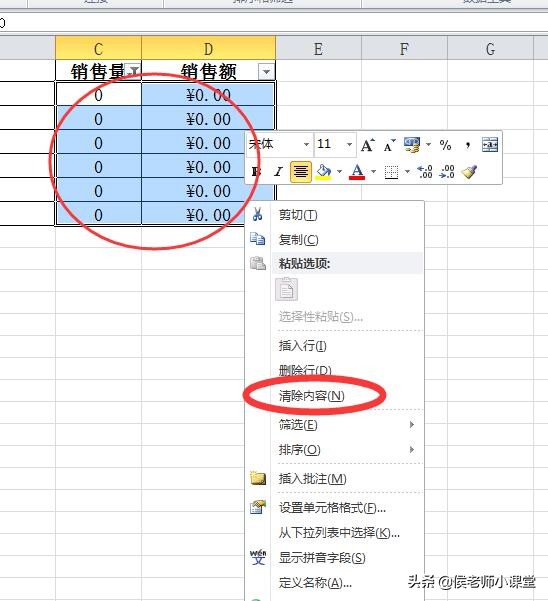This screenshot has height=601, width=548.
Task: Increase decimal places in mini toolbar
Action: click(x=425, y=171)
